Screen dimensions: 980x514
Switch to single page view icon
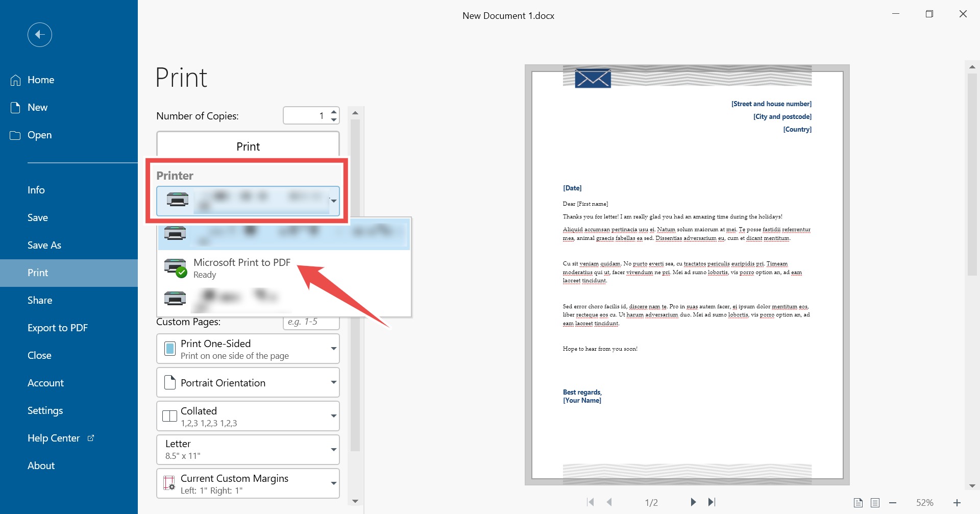coord(858,503)
